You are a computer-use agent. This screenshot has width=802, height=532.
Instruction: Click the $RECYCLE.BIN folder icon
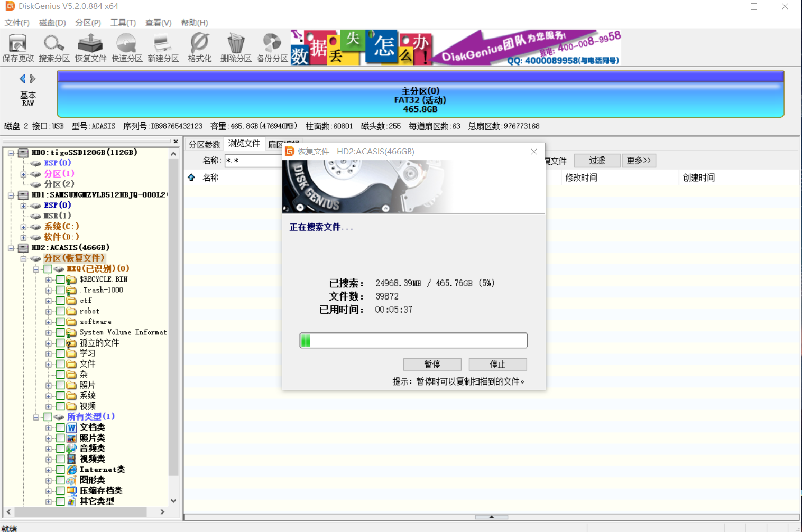tap(71, 279)
